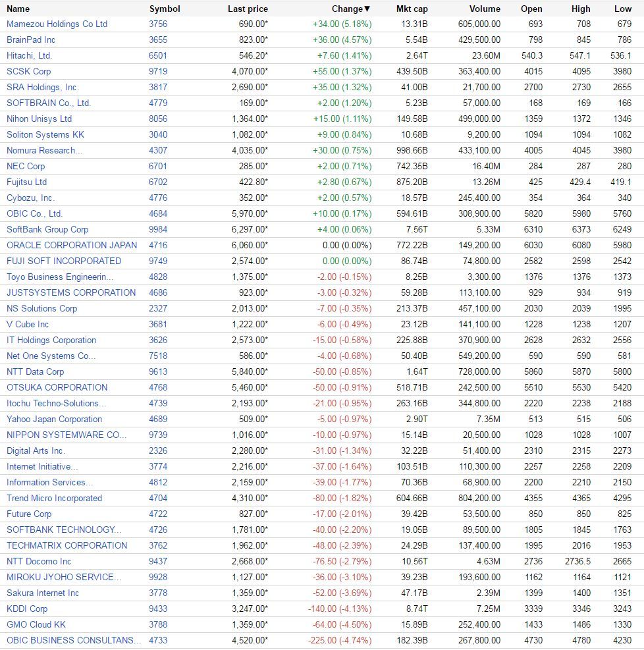Open IT Holdings Corporation link

point(51,340)
